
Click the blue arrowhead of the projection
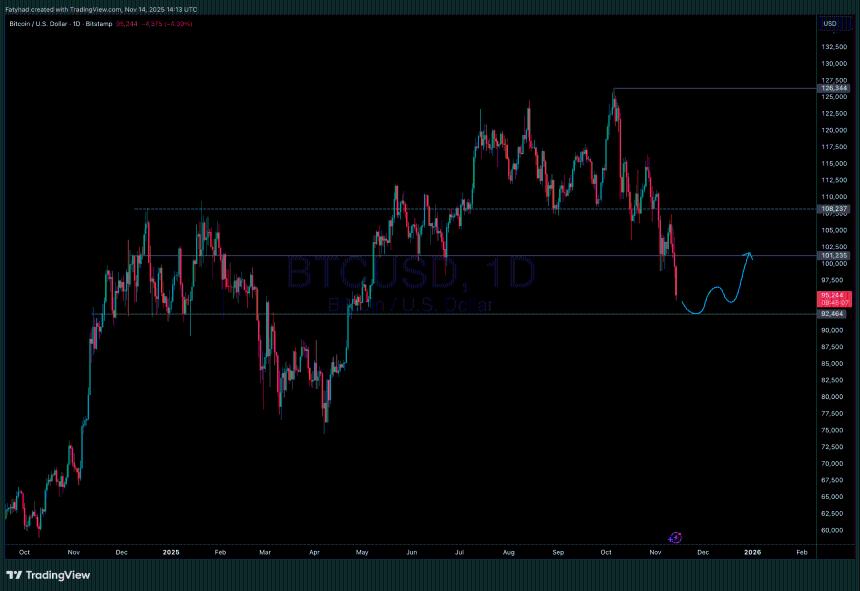pyautogui.click(x=748, y=255)
